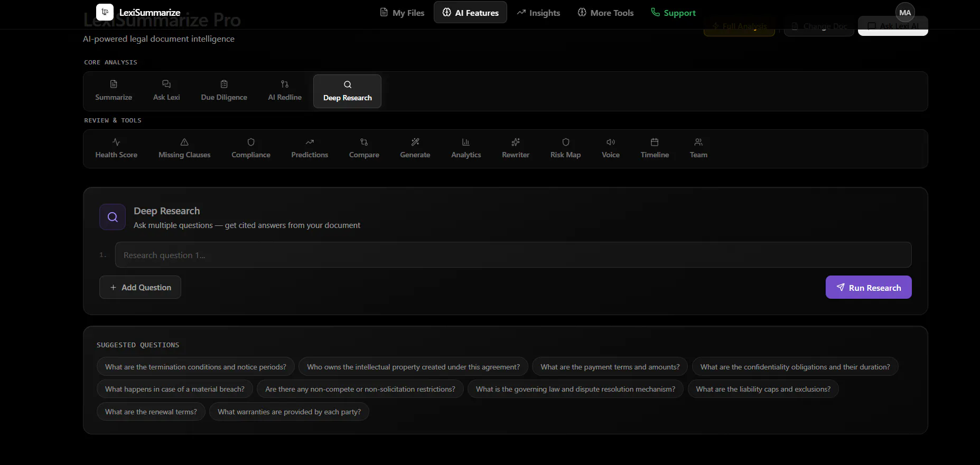Click the Add Question button

pyautogui.click(x=140, y=287)
